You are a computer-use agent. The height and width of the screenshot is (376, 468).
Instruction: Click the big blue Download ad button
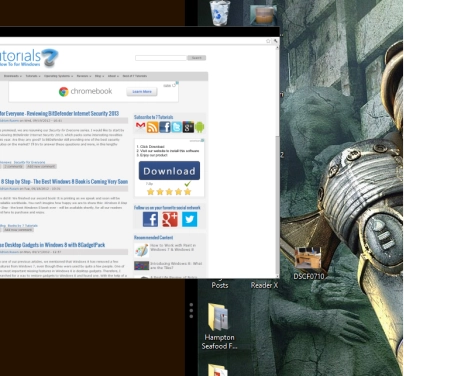(x=169, y=171)
